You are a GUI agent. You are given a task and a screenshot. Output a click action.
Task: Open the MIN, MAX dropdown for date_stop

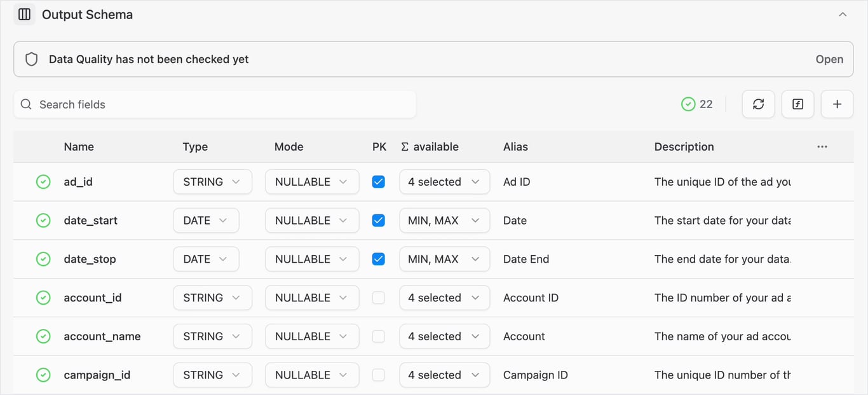pyautogui.click(x=444, y=259)
